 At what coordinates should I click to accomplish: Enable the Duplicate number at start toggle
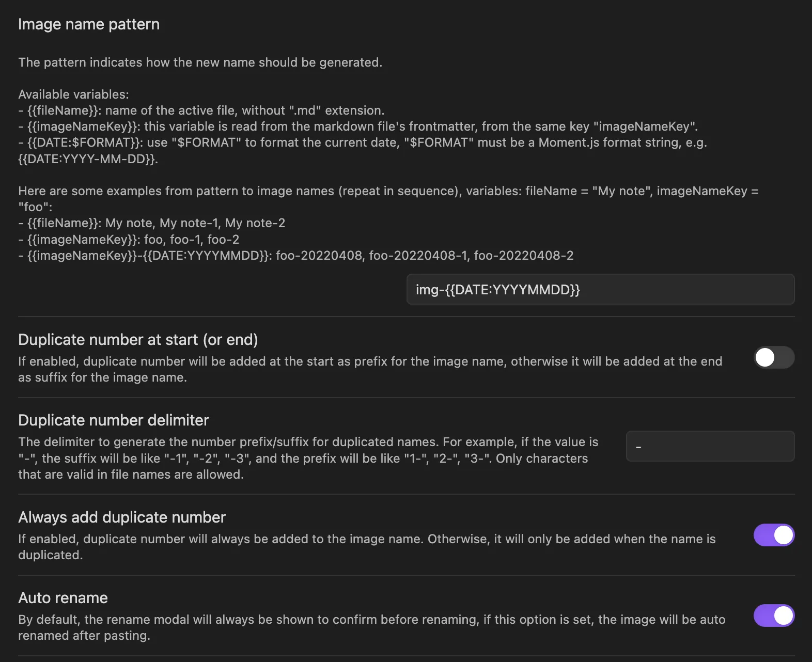tap(773, 357)
